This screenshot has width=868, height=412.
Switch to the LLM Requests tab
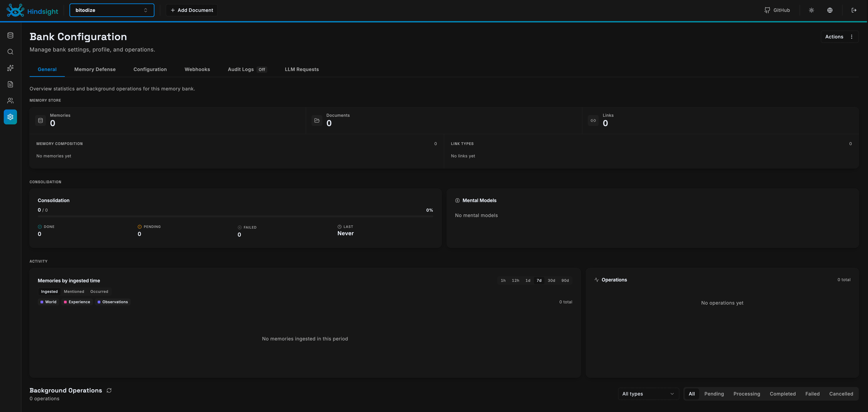point(302,69)
